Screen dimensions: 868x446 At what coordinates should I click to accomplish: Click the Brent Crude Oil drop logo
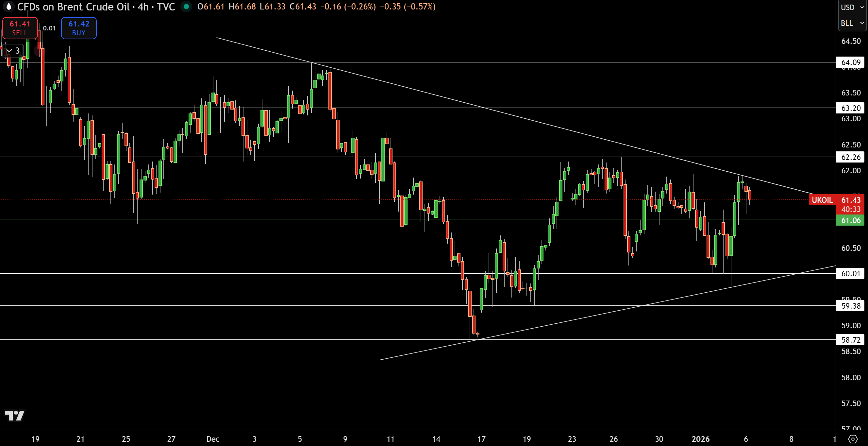[x=8, y=7]
